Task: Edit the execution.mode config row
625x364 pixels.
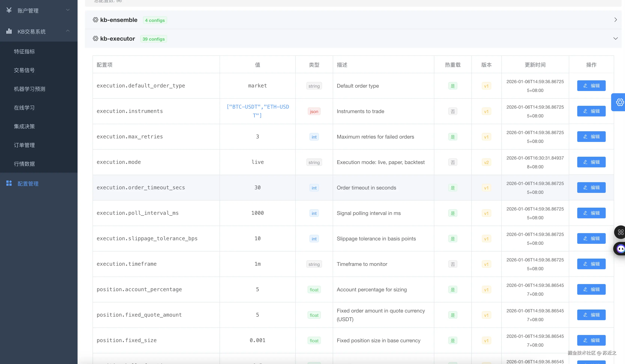Action: point(591,162)
